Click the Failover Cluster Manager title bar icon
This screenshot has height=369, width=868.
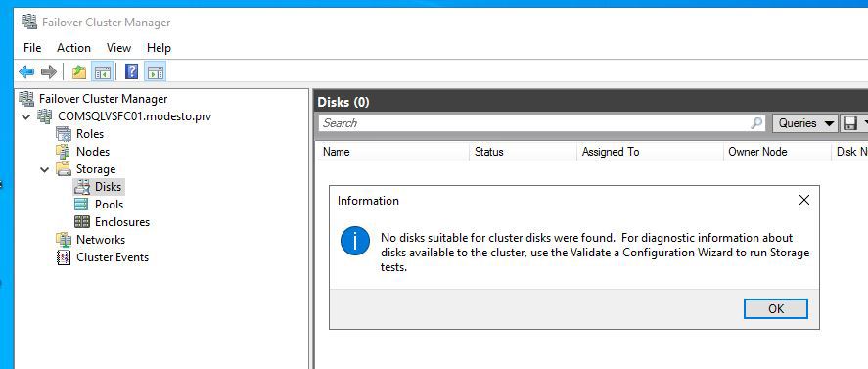28,23
